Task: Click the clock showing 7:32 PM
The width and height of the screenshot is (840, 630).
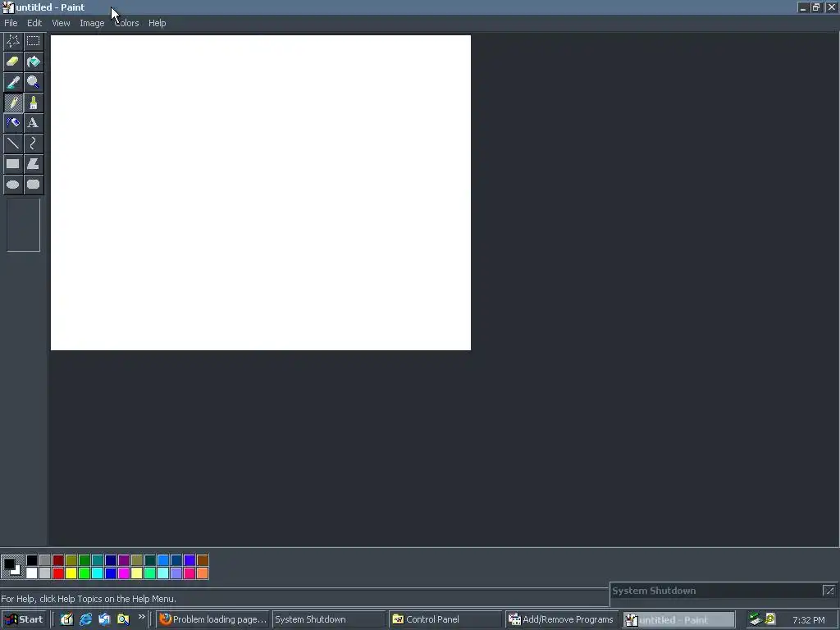Action: pos(808,620)
